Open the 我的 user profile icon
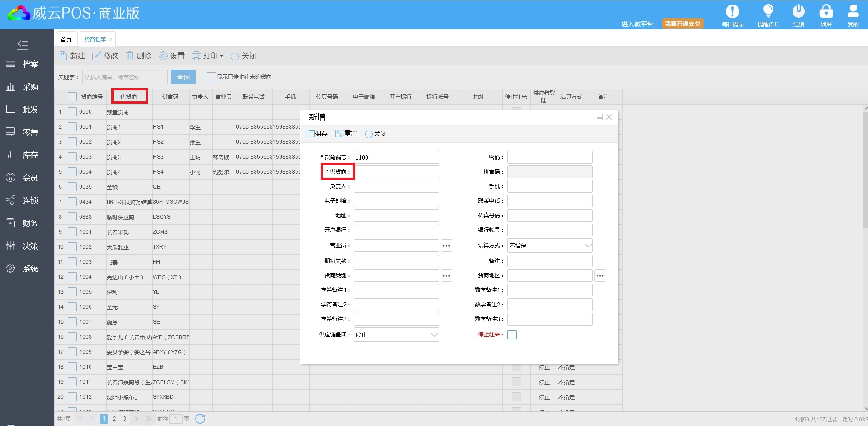Screen dimensions: 868x426 point(853,11)
